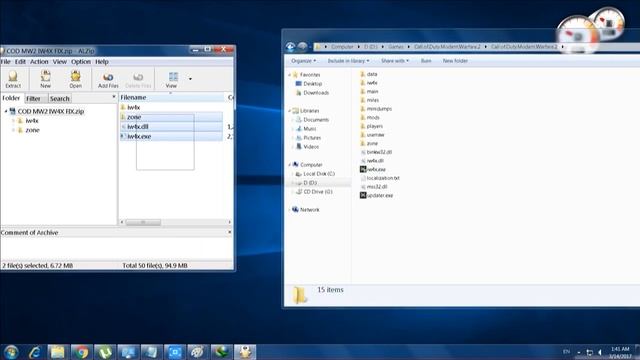
Task: Select the iw4x folder in ALZip tree
Action: point(32,121)
